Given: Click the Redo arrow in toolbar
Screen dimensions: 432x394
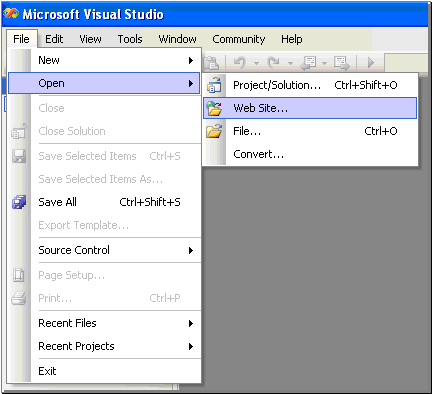Looking at the screenshot, I should [274, 62].
